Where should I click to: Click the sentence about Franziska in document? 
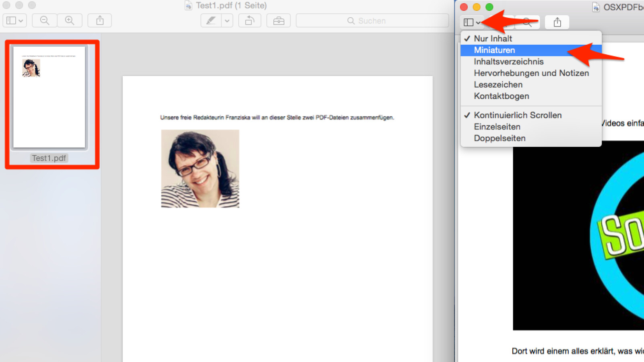tap(277, 117)
